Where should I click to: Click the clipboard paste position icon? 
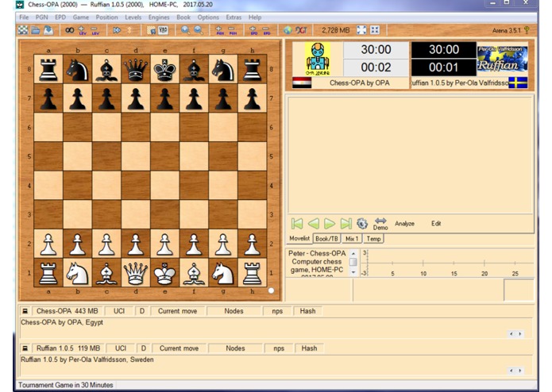pyautogui.click(x=152, y=31)
